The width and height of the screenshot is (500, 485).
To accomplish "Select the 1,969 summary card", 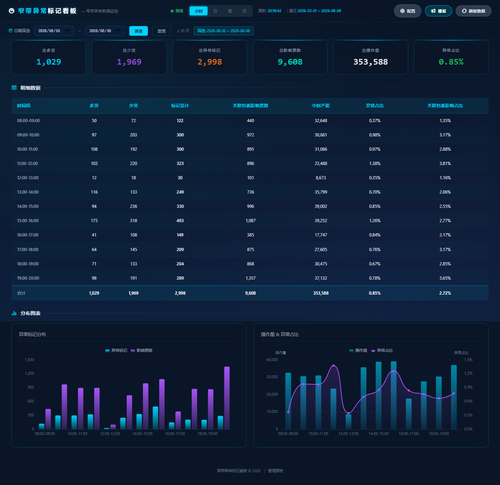I will [129, 57].
